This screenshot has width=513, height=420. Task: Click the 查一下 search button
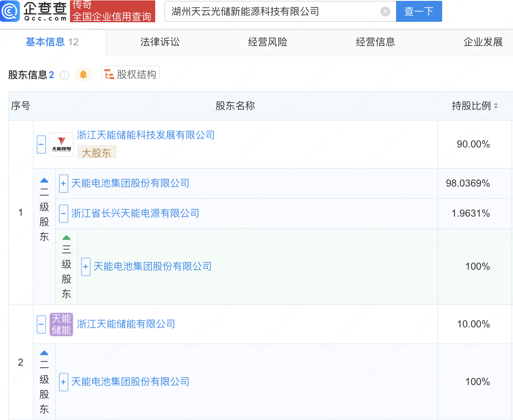[x=419, y=11]
